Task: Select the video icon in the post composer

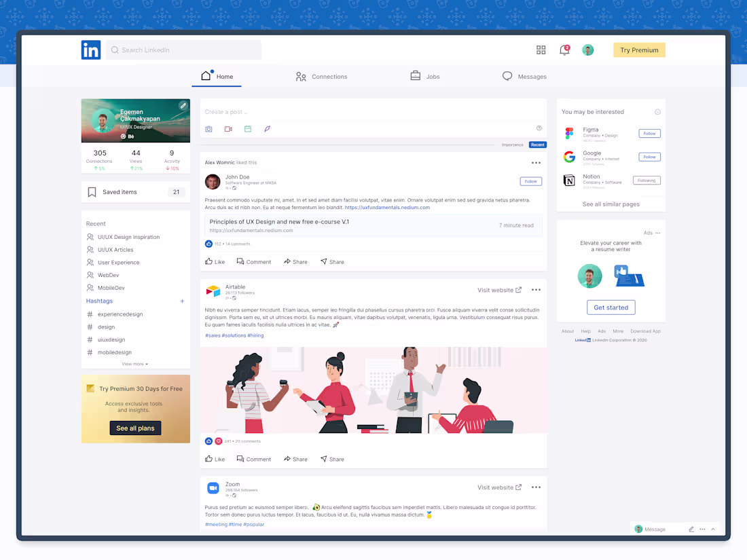Action: tap(228, 128)
